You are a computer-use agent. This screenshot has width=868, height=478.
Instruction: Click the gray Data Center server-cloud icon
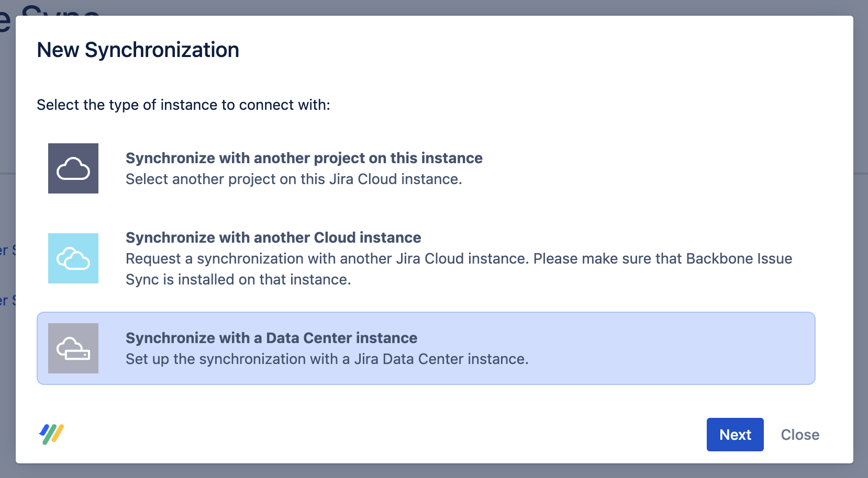(x=73, y=348)
